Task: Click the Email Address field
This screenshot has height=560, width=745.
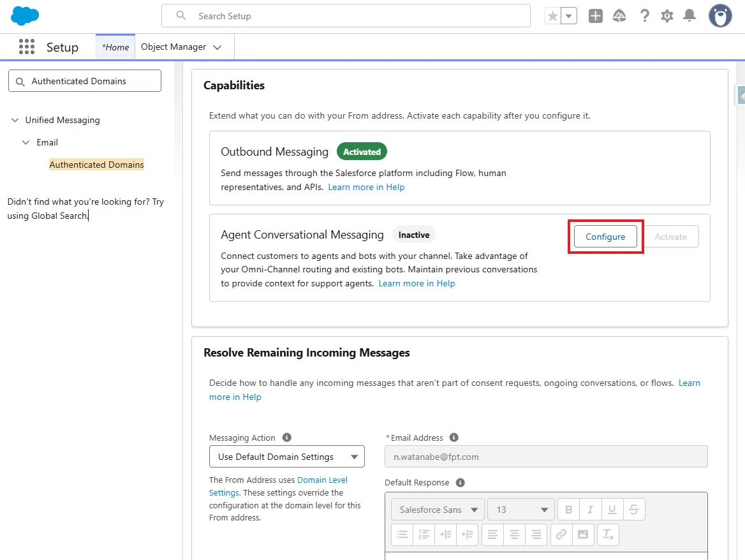Action: [x=546, y=457]
